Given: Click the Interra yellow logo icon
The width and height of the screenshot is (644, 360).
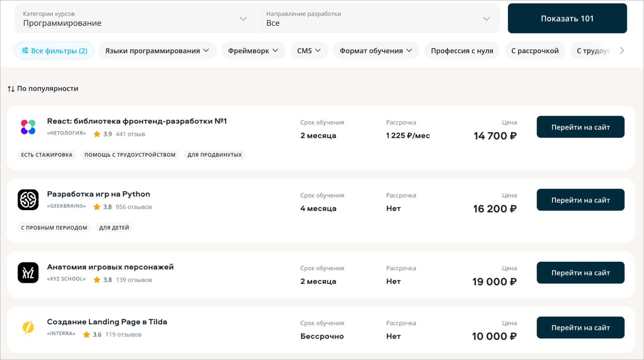Looking at the screenshot, I should coord(28,327).
